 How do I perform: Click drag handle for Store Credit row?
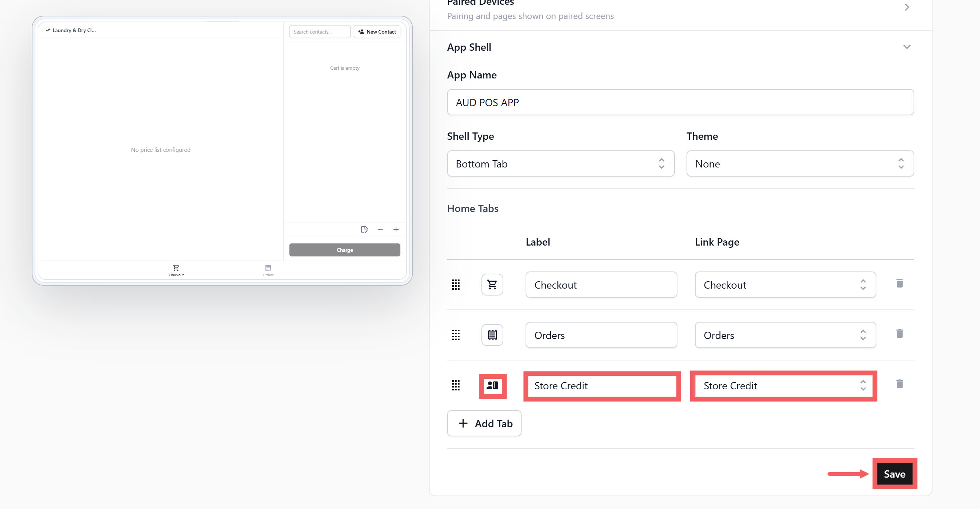(456, 386)
